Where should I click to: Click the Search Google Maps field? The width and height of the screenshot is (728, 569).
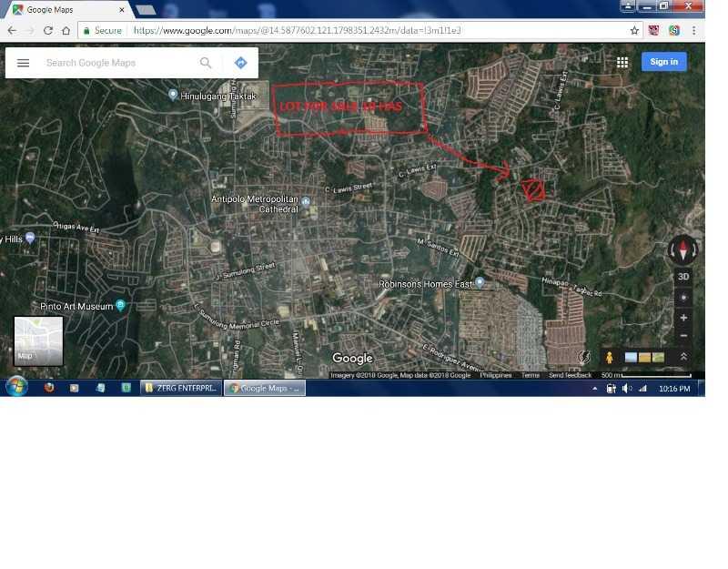pyautogui.click(x=118, y=63)
